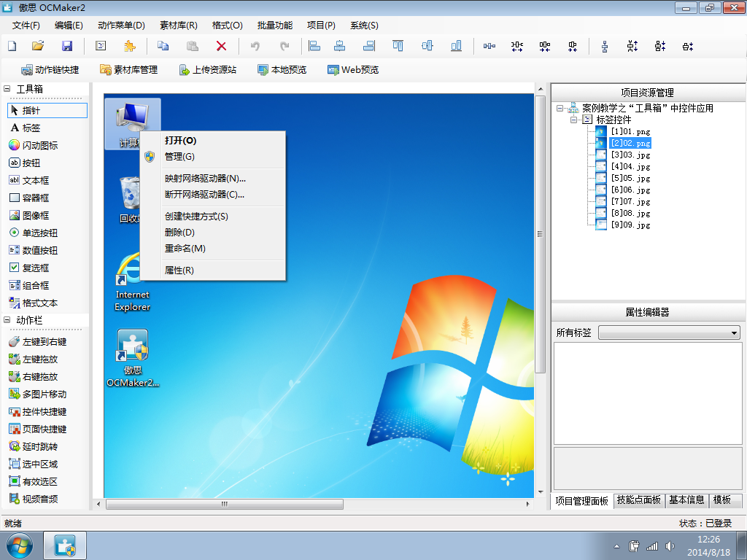
Task: Collapse the 动作栏 section
Action: pos(7,320)
